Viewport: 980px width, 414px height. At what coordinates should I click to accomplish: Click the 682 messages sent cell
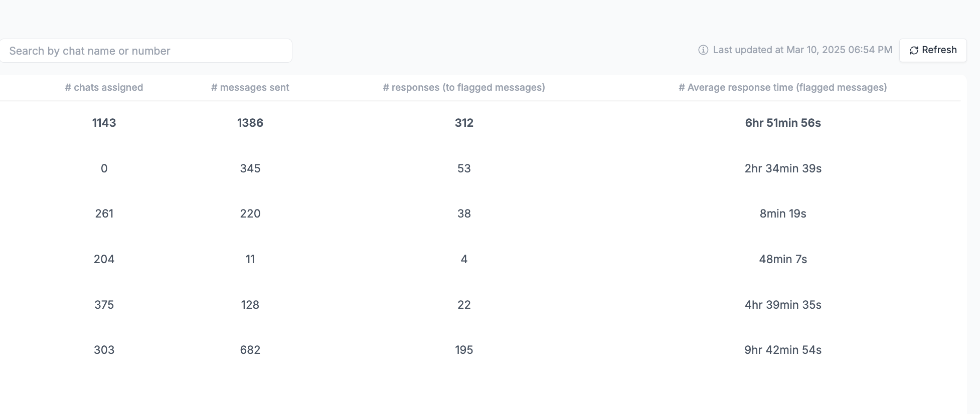250,350
